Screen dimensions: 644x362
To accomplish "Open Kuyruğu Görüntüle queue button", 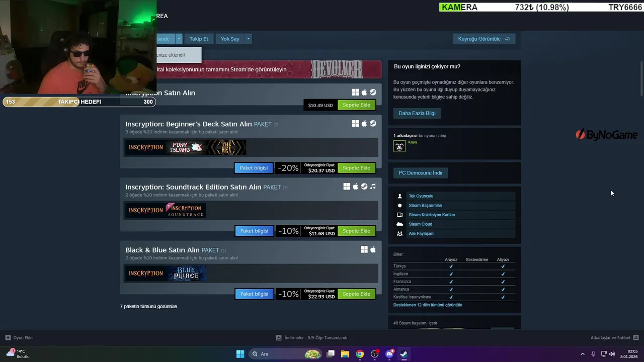I will (484, 39).
